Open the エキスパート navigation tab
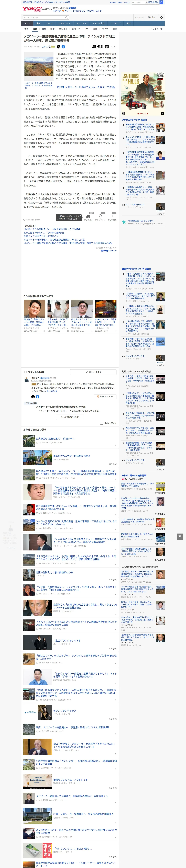 coord(64,24)
